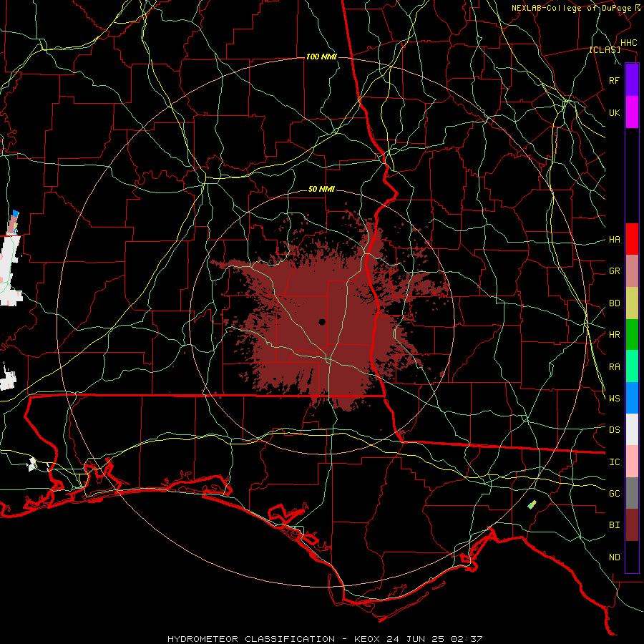The width and height of the screenshot is (644, 644).
Task: Click the 'HR' legend label
Action: coord(614,335)
